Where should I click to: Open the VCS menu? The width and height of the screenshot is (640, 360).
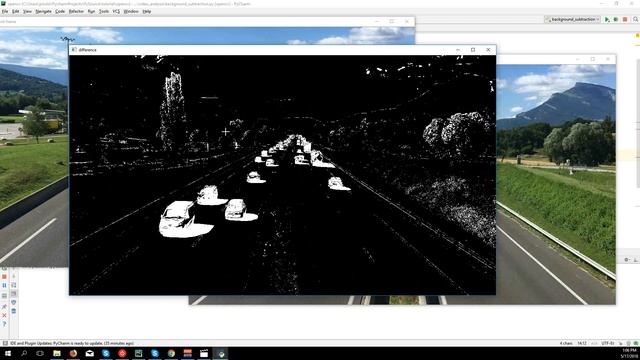(x=116, y=11)
